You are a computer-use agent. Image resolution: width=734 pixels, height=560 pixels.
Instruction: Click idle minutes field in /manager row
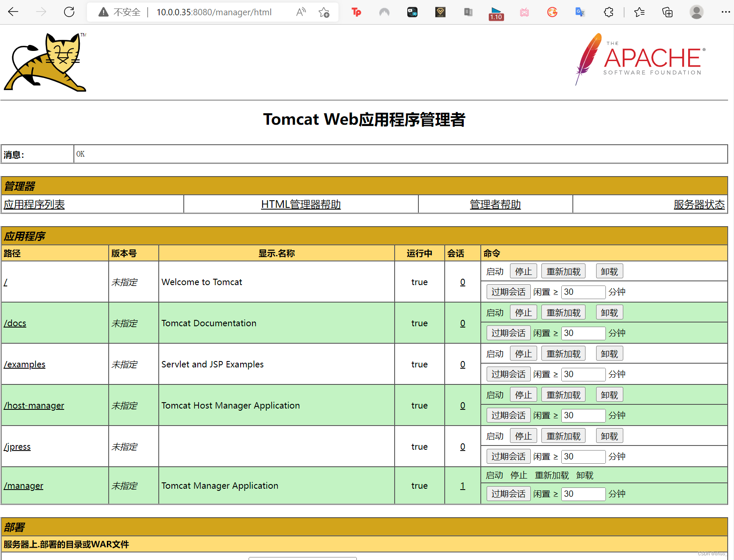pyautogui.click(x=583, y=494)
